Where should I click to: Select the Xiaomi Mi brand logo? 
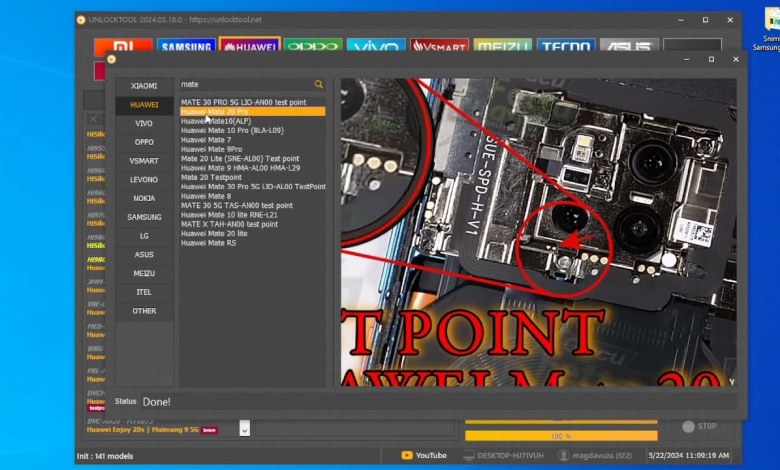[x=123, y=46]
